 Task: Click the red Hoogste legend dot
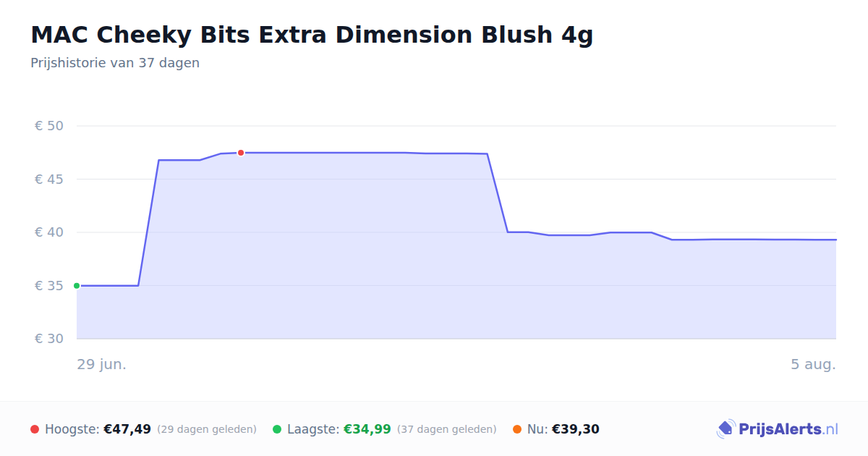click(35, 429)
